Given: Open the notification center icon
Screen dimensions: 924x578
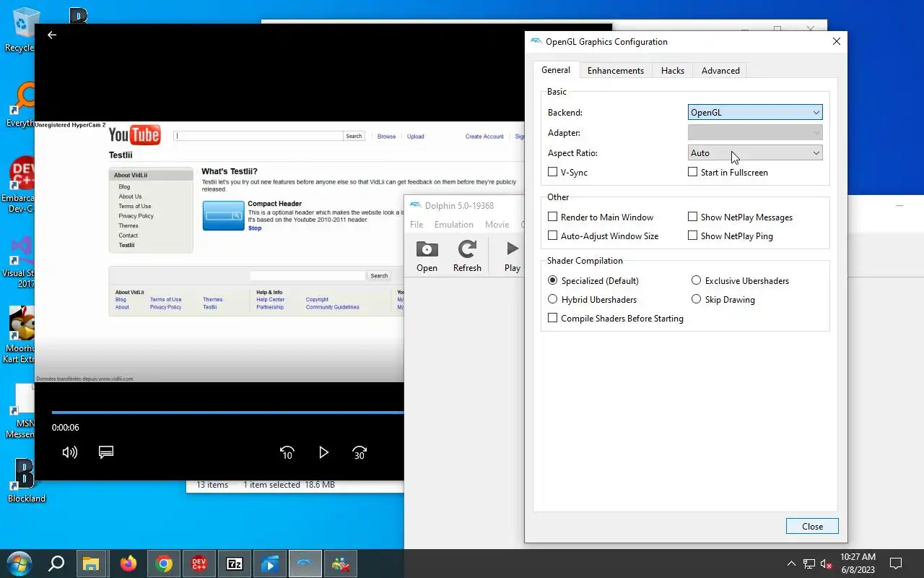Looking at the screenshot, I should [896, 564].
